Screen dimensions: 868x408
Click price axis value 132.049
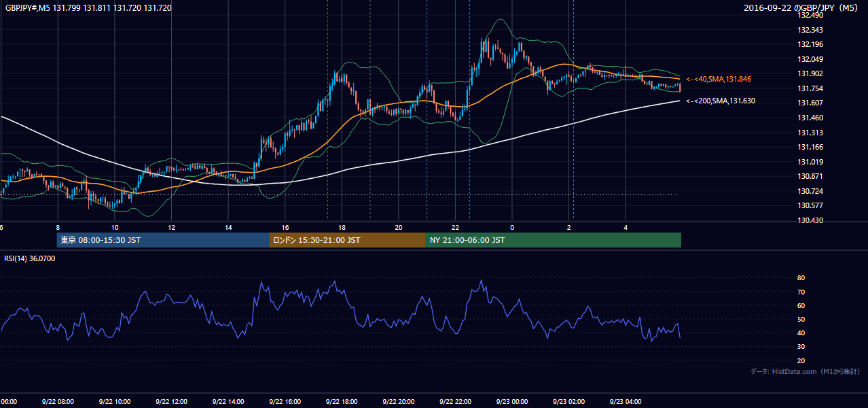(810, 59)
